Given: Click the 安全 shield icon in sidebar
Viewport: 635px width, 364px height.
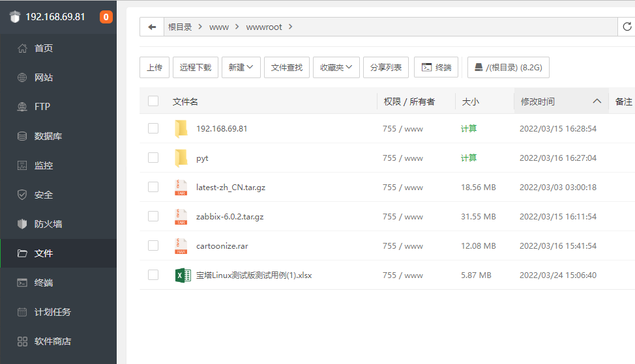Looking at the screenshot, I should pyautogui.click(x=22, y=195).
